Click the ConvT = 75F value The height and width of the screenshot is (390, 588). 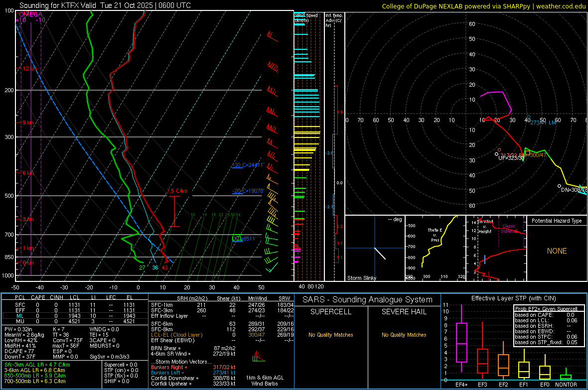pyautogui.click(x=67, y=340)
